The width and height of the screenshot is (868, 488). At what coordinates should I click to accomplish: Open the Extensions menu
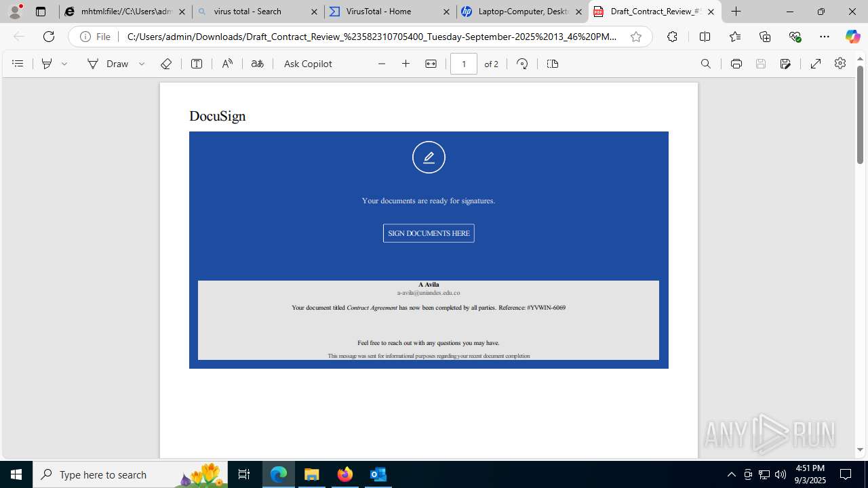672,37
